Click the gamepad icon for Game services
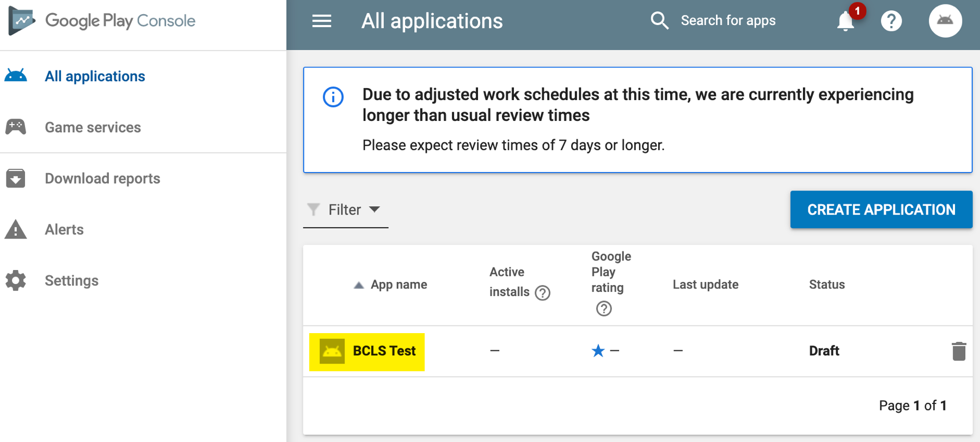Image resolution: width=980 pixels, height=442 pixels. pos(16,127)
